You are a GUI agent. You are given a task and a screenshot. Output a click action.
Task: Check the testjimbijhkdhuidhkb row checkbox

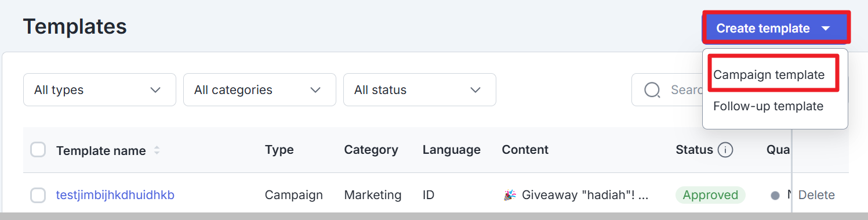click(x=38, y=196)
